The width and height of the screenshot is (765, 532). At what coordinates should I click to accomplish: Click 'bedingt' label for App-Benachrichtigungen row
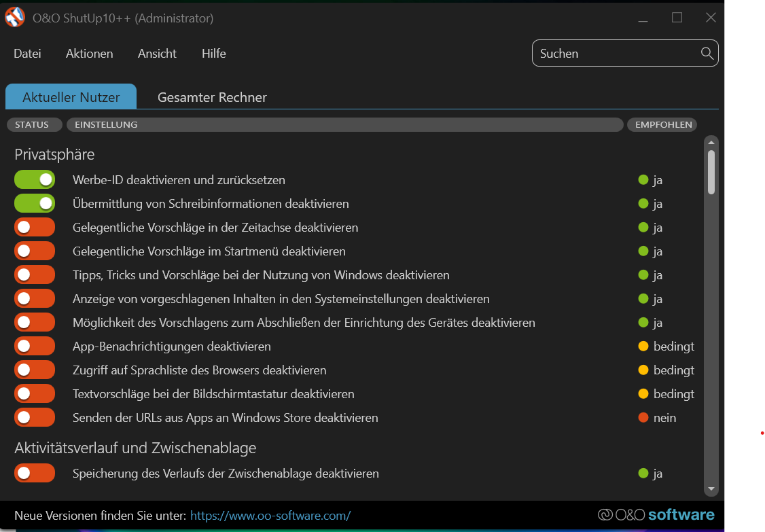pyautogui.click(x=674, y=346)
